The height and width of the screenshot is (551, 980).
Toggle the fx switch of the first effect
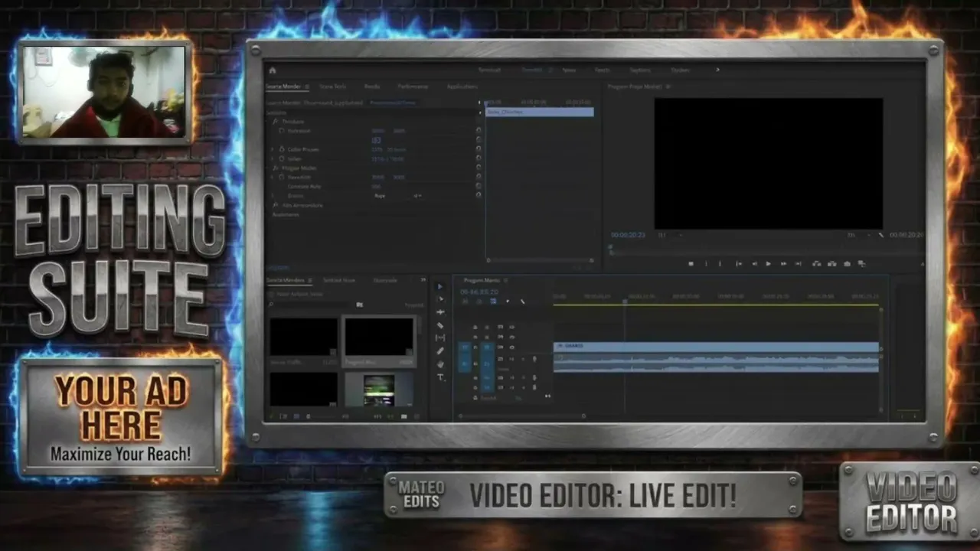coord(276,122)
